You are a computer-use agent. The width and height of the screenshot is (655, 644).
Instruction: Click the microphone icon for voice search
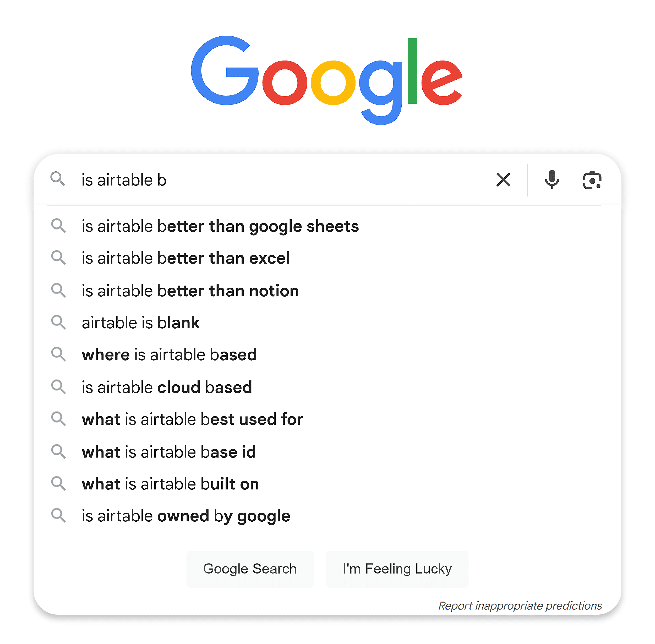552,180
